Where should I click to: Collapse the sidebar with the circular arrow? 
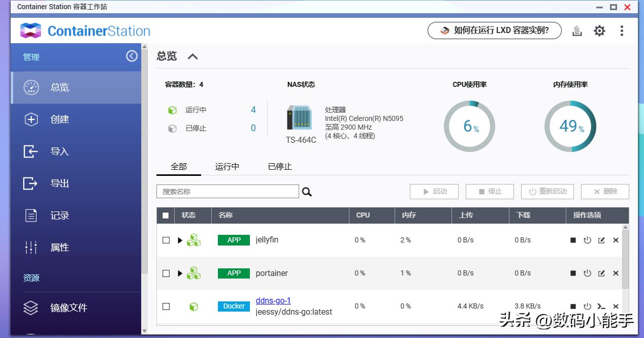coord(132,56)
